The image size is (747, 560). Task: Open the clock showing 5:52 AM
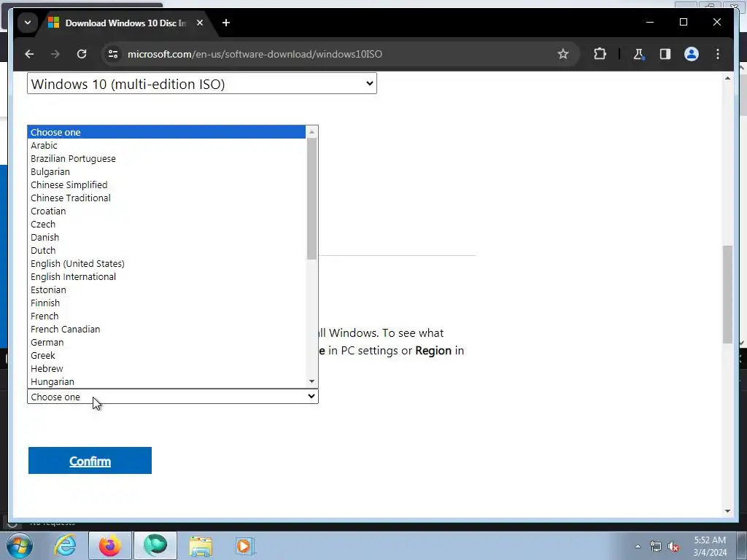pyautogui.click(x=710, y=546)
